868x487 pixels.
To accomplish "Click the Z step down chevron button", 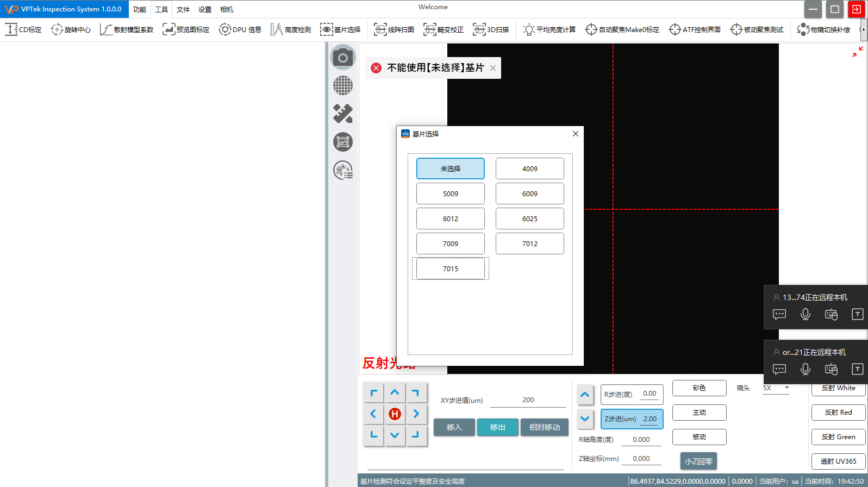I will tap(585, 419).
